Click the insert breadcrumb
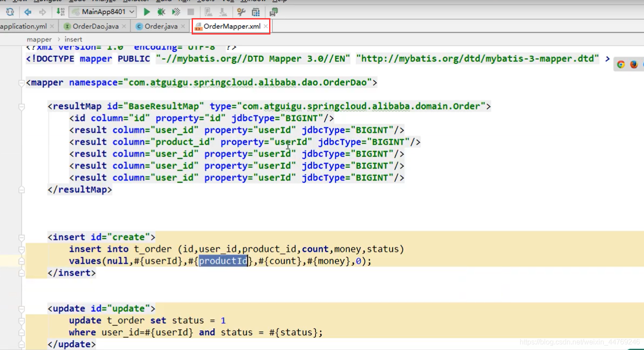This screenshot has height=350, width=644. click(73, 39)
